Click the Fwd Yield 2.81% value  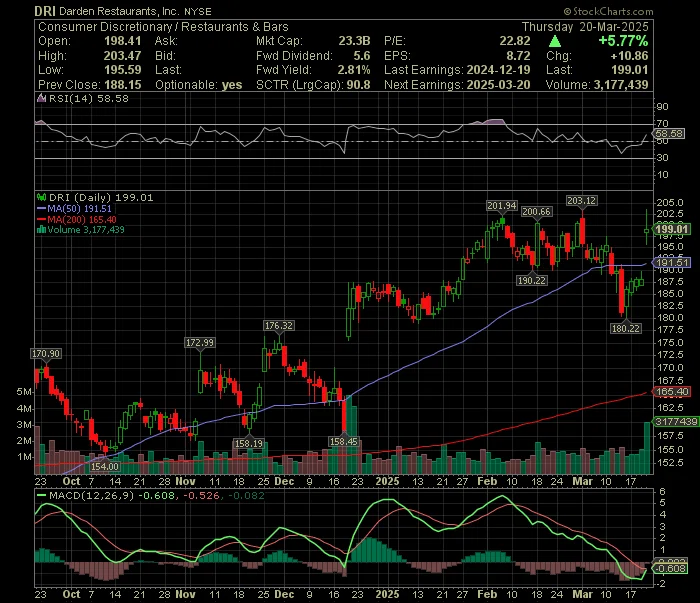pos(354,70)
